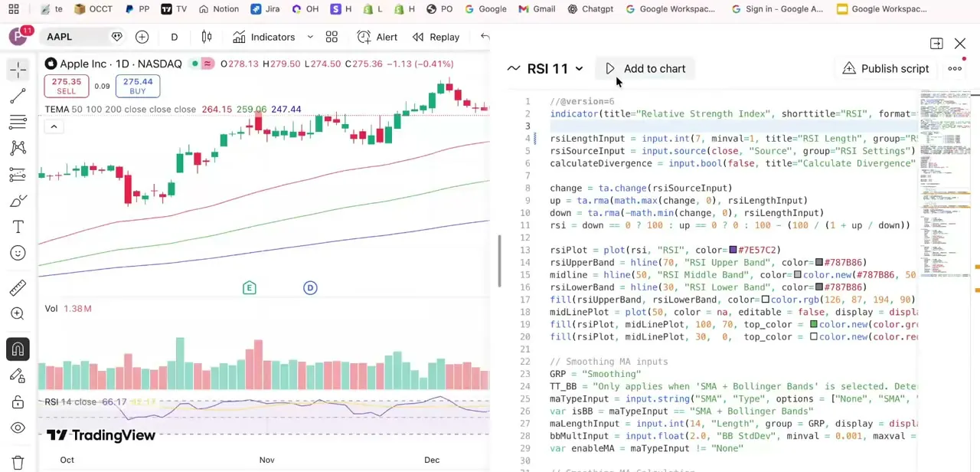The image size is (980, 472).
Task: Click the diamond icon in the AAPL search box
Action: tap(117, 37)
